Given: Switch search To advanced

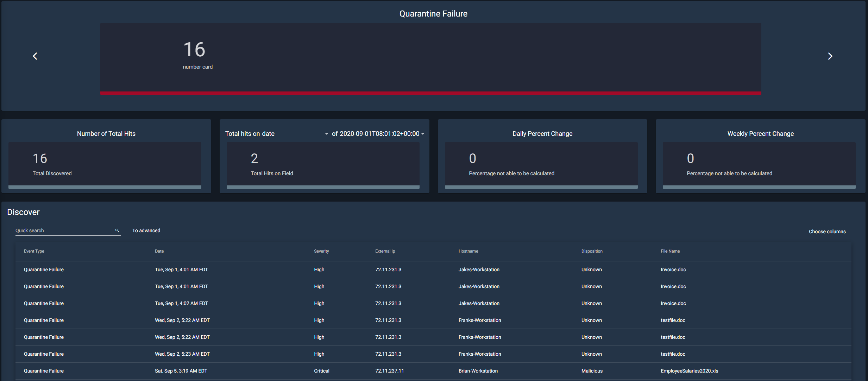Looking at the screenshot, I should 146,230.
